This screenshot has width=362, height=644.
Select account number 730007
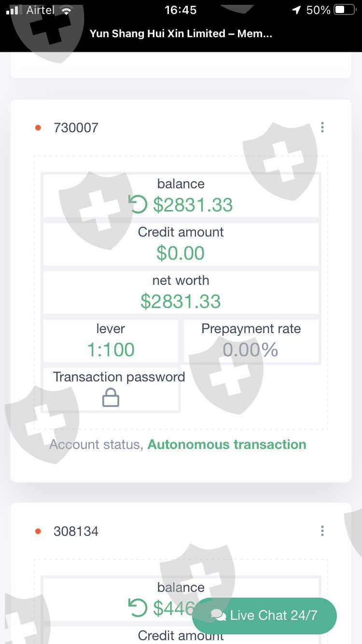(76, 128)
